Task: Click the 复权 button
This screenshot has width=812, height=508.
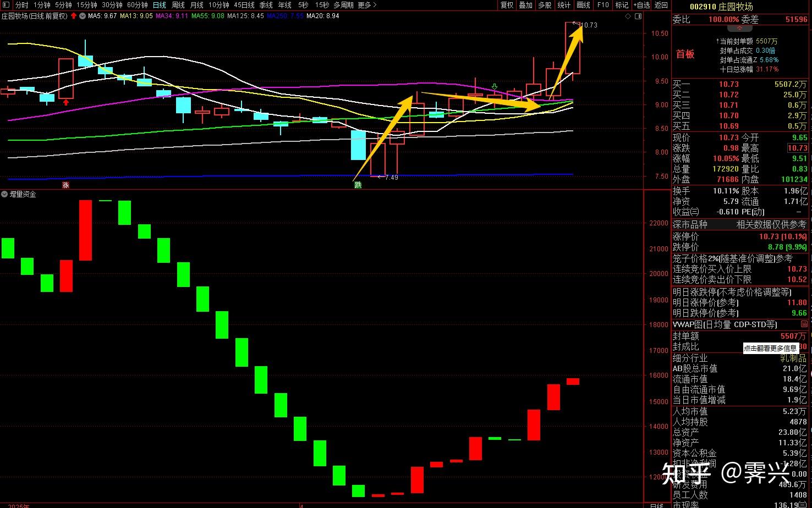Action: 507,5
